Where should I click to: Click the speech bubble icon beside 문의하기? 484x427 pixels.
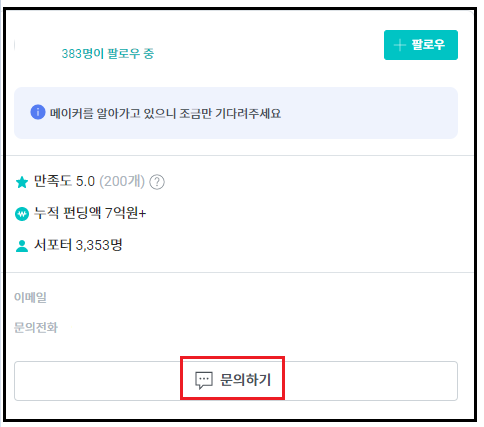(x=204, y=381)
